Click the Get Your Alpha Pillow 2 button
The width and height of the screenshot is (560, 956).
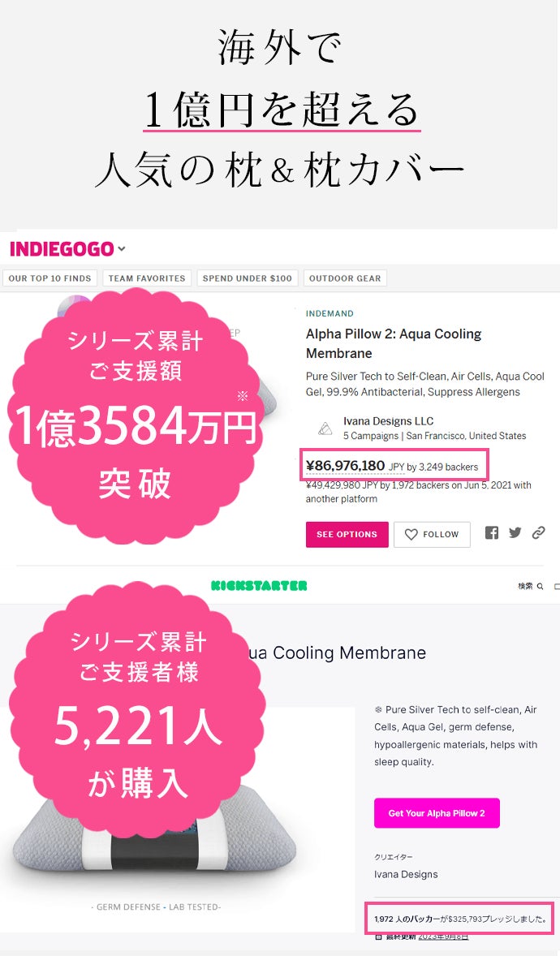tap(437, 813)
